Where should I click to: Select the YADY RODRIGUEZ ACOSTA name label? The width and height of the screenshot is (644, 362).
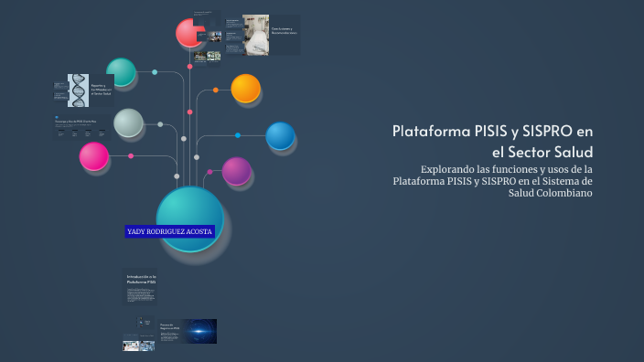click(x=169, y=231)
